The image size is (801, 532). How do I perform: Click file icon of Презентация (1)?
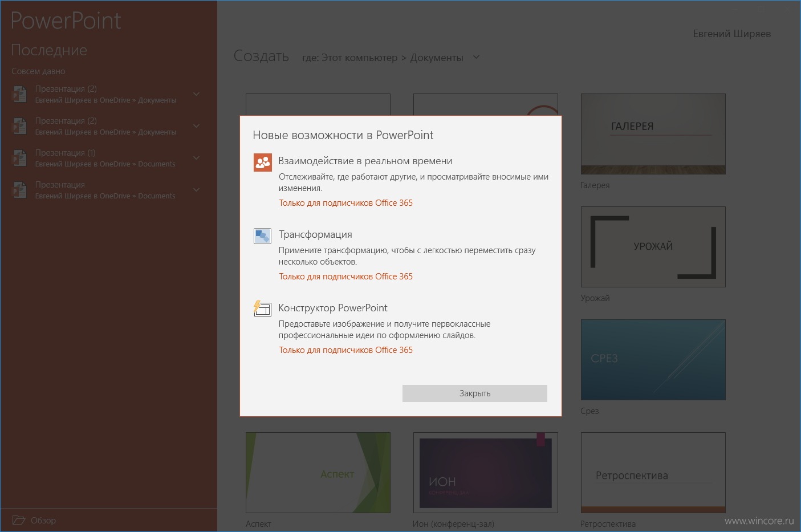[20, 158]
